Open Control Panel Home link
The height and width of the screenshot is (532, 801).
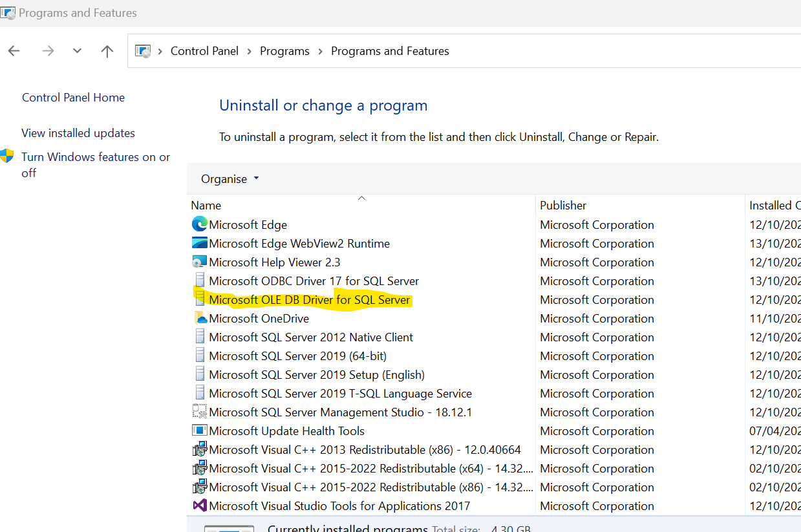tap(74, 98)
